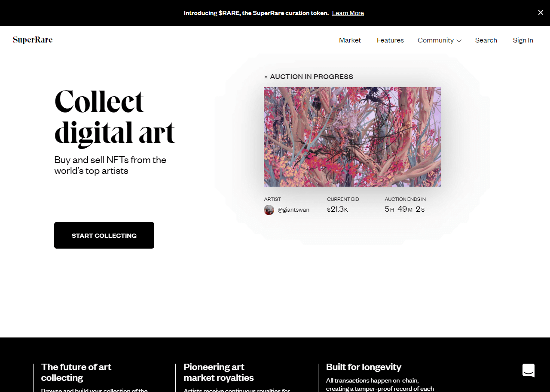
Task: Expand the Community dropdown chevron
Action: (459, 41)
